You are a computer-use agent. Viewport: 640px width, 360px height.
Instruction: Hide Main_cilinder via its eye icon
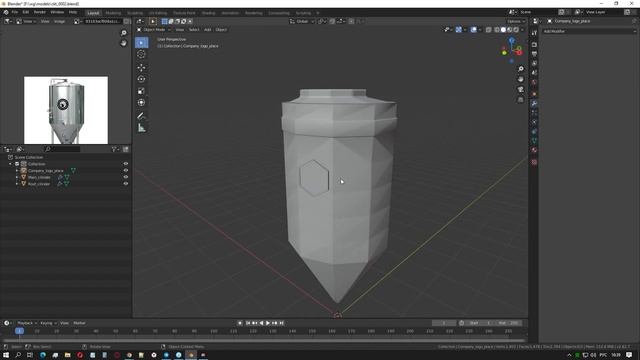tap(126, 177)
